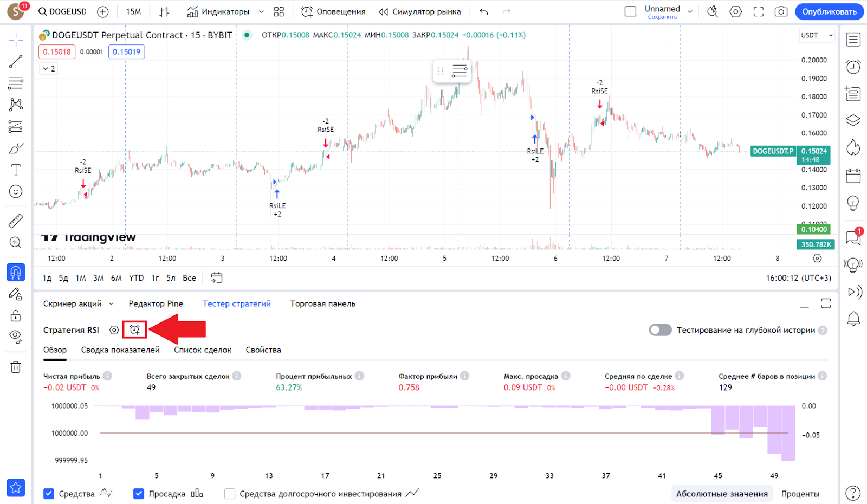Open the quick search lightning icon
The height and width of the screenshot is (504, 867).
pyautogui.click(x=713, y=11)
